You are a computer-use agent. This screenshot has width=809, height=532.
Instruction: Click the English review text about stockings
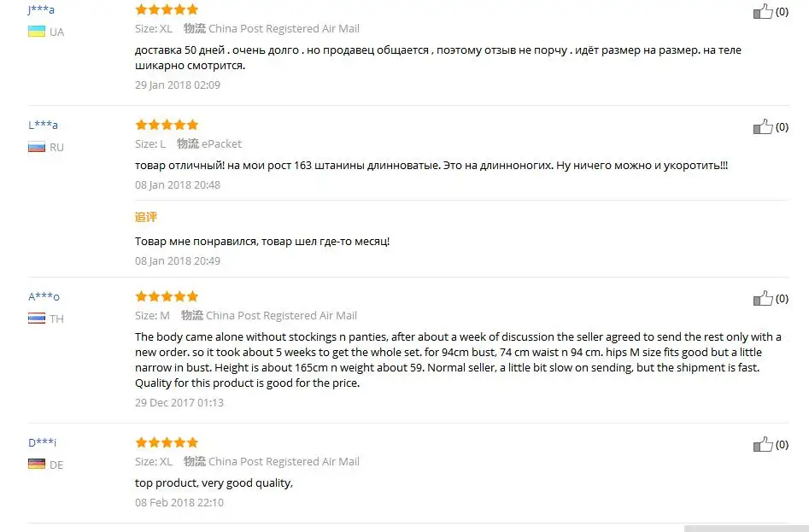[x=458, y=360]
